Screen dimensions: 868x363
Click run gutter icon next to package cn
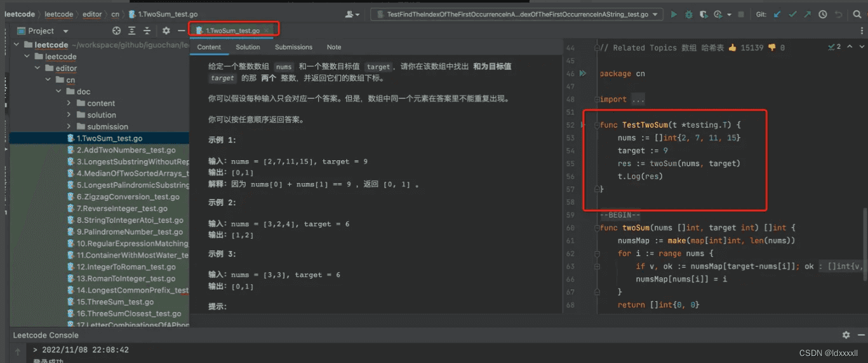(583, 74)
